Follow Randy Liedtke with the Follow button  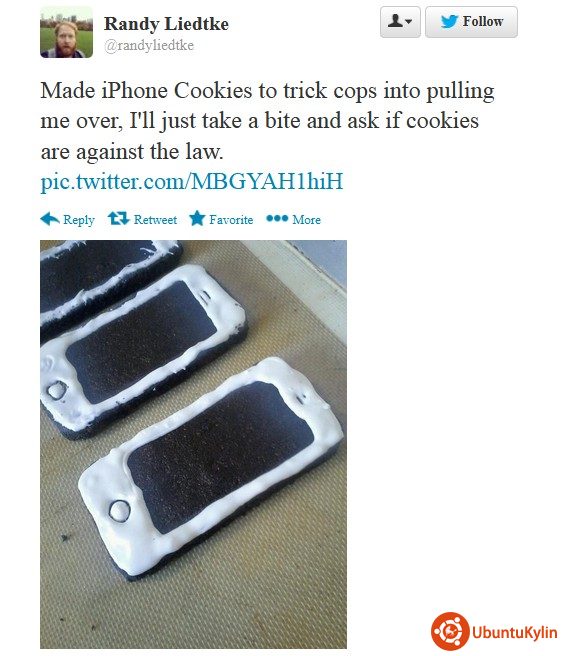point(471,22)
